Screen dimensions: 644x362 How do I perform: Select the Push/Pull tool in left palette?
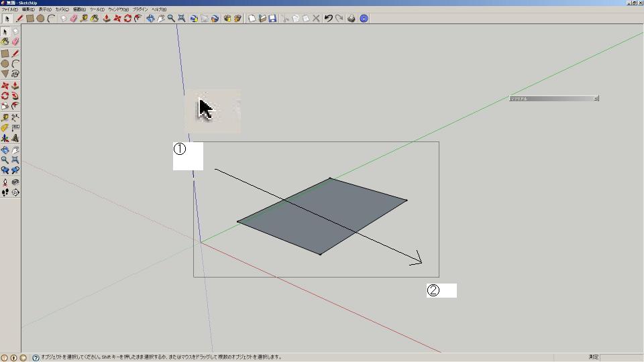(x=15, y=86)
